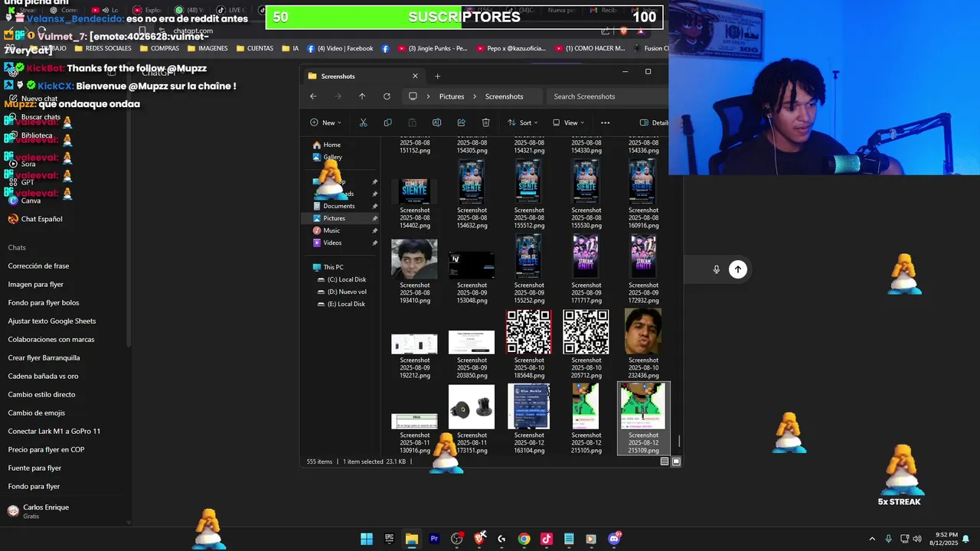Click the Delete trash icon in Explorer toolbar
This screenshot has width=980, height=551.
[485, 122]
